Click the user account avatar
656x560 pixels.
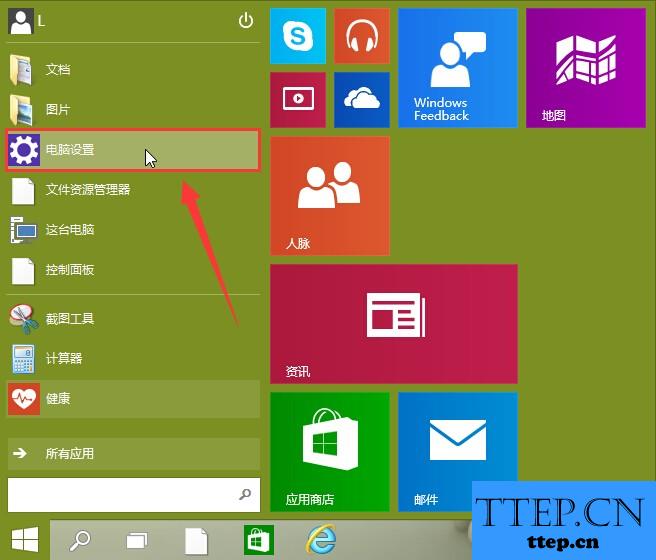click(20, 22)
